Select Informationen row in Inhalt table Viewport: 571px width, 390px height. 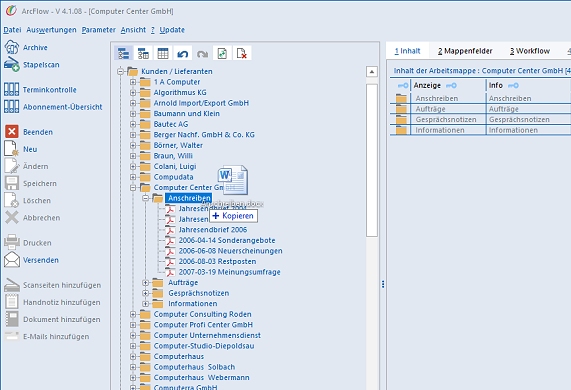click(x=481, y=130)
